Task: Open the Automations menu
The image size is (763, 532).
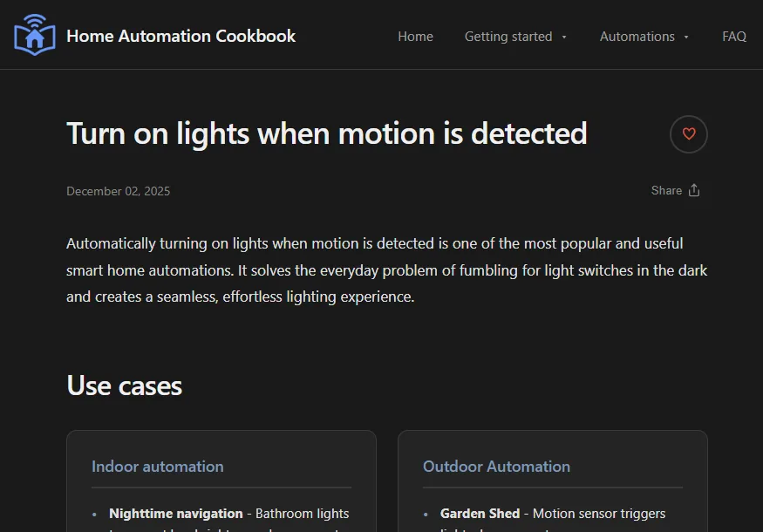Action: pyautogui.click(x=637, y=37)
